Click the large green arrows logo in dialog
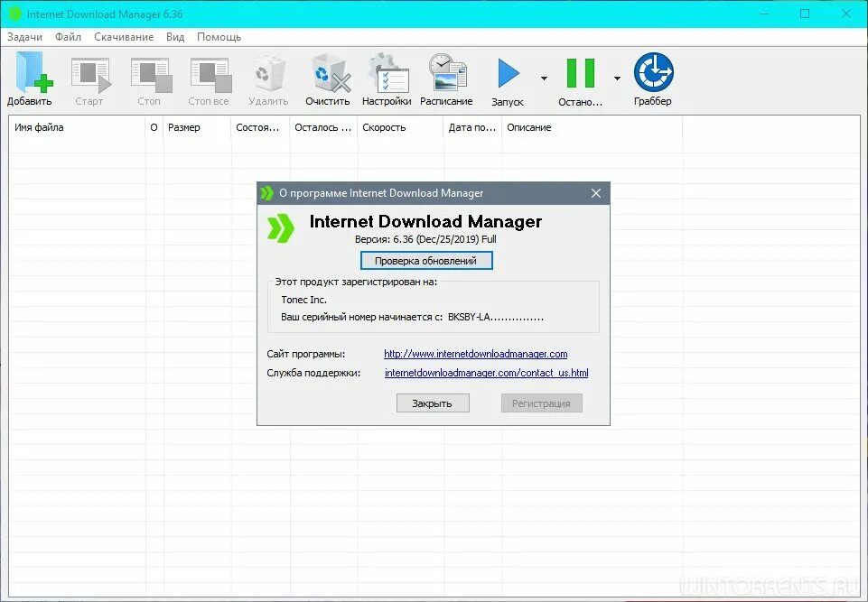The width and height of the screenshot is (868, 602). tap(281, 228)
